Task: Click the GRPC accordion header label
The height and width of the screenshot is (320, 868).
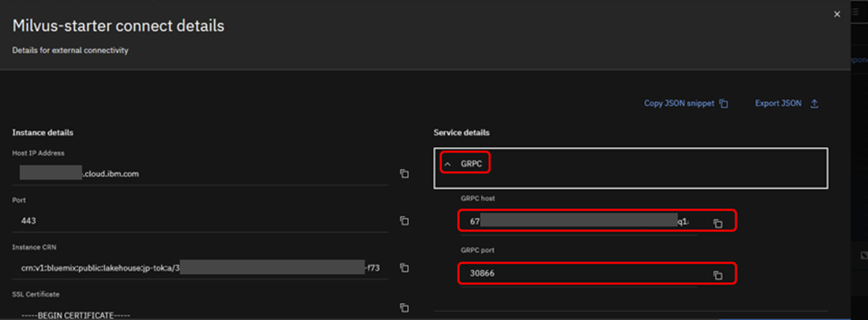Action: click(471, 164)
